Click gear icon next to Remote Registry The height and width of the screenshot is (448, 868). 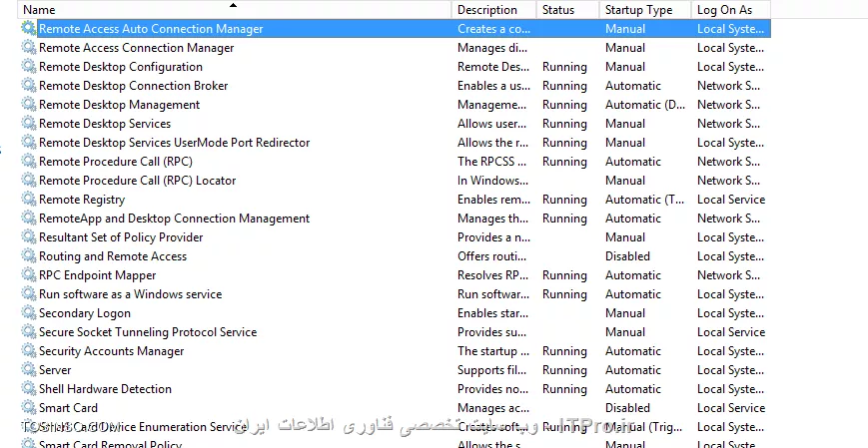click(29, 199)
